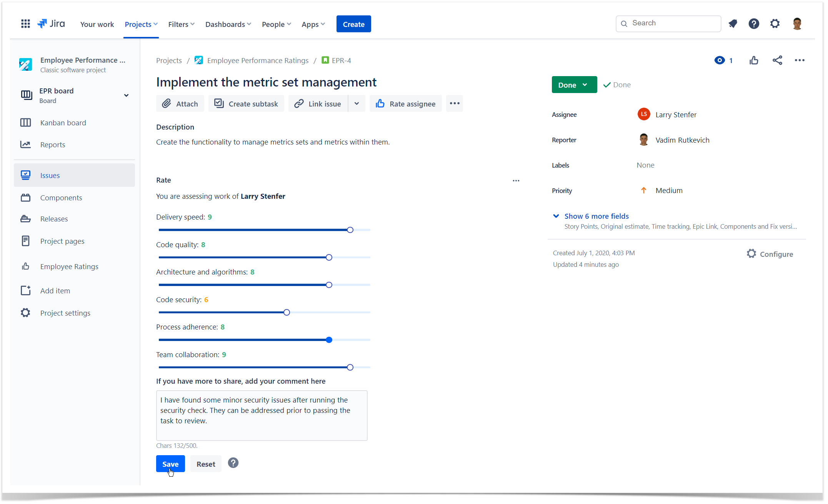Click the issue title Implement the metric set management
The width and height of the screenshot is (828, 504).
pos(266,82)
